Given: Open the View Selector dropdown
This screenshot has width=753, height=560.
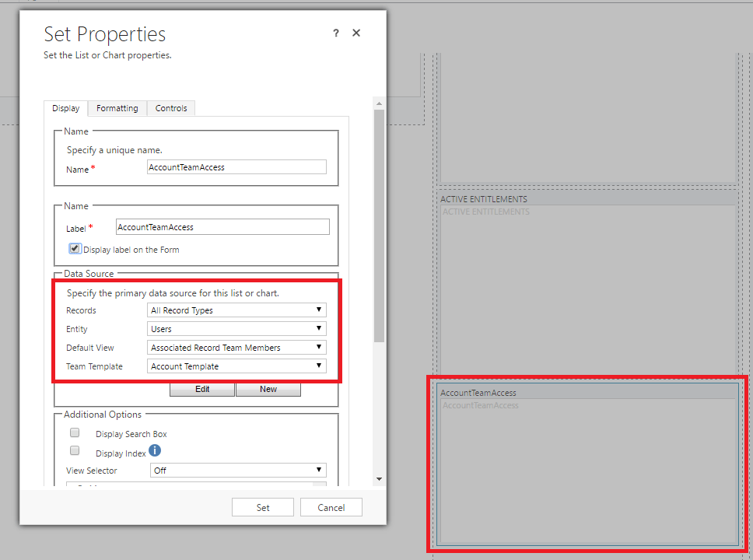Looking at the screenshot, I should [236, 471].
